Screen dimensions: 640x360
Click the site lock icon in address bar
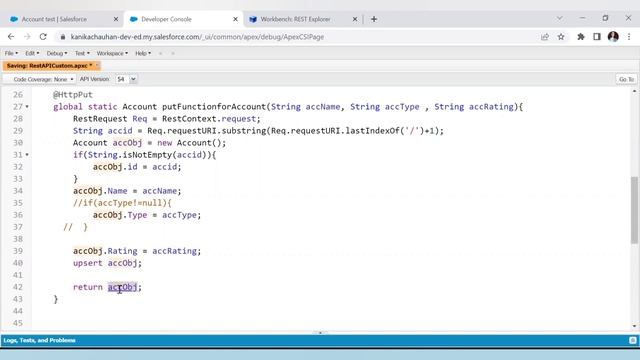62,37
